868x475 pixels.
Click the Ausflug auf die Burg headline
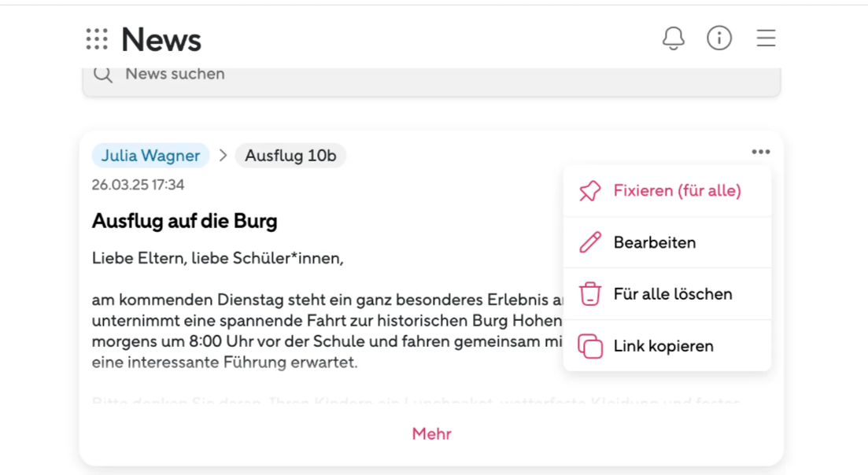click(x=184, y=221)
